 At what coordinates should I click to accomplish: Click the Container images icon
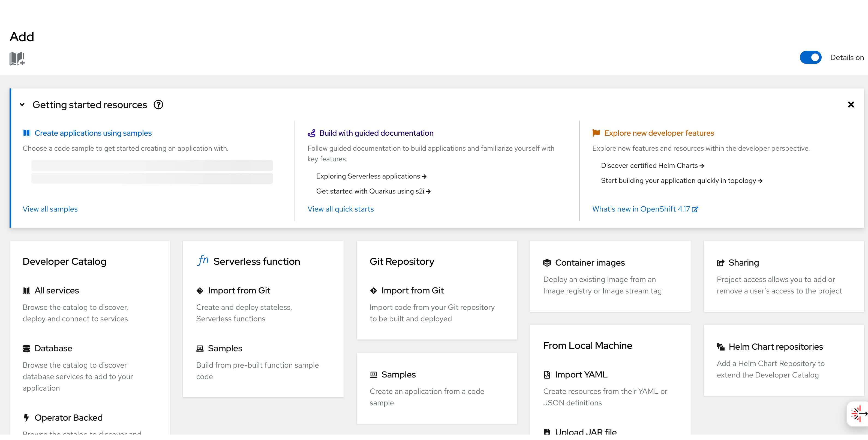(x=547, y=263)
